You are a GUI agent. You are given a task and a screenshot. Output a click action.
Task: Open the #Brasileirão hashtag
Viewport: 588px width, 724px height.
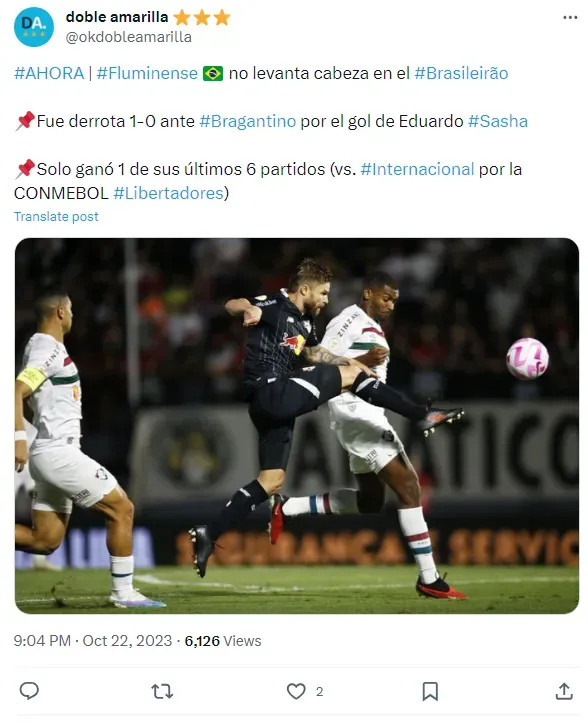461,73
